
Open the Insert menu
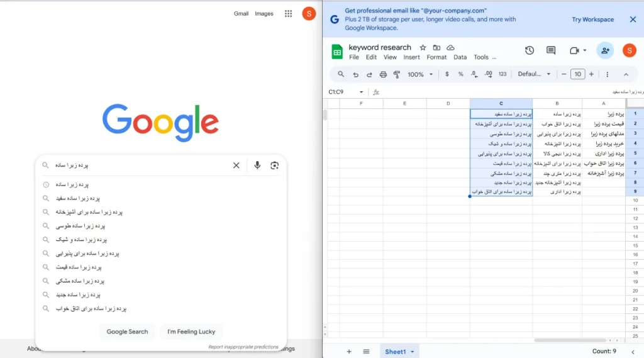coord(411,57)
